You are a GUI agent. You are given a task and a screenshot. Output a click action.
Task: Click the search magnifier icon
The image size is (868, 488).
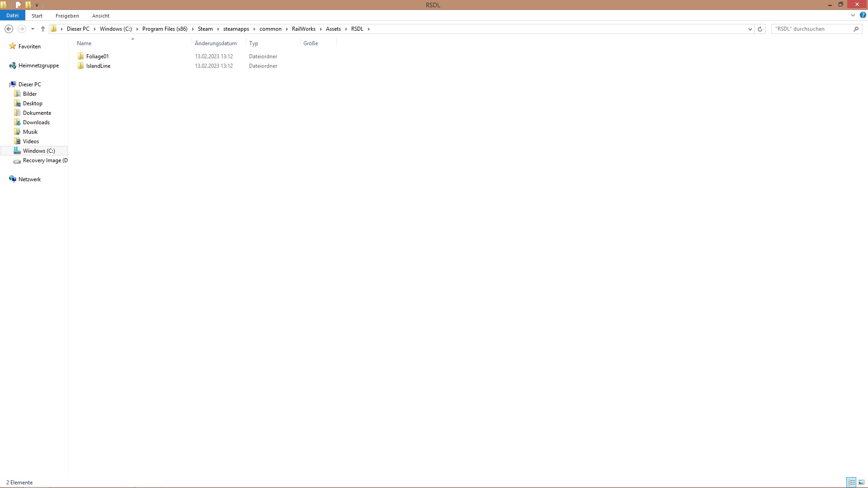pos(856,29)
